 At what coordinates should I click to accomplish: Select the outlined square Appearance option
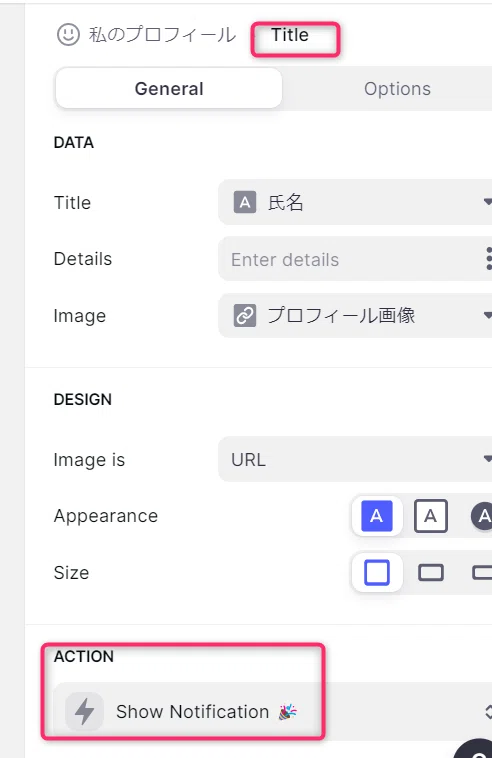pyautogui.click(x=431, y=516)
